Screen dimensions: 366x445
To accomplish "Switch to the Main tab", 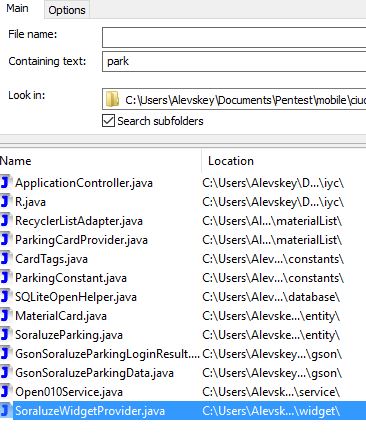I will coord(17,8).
